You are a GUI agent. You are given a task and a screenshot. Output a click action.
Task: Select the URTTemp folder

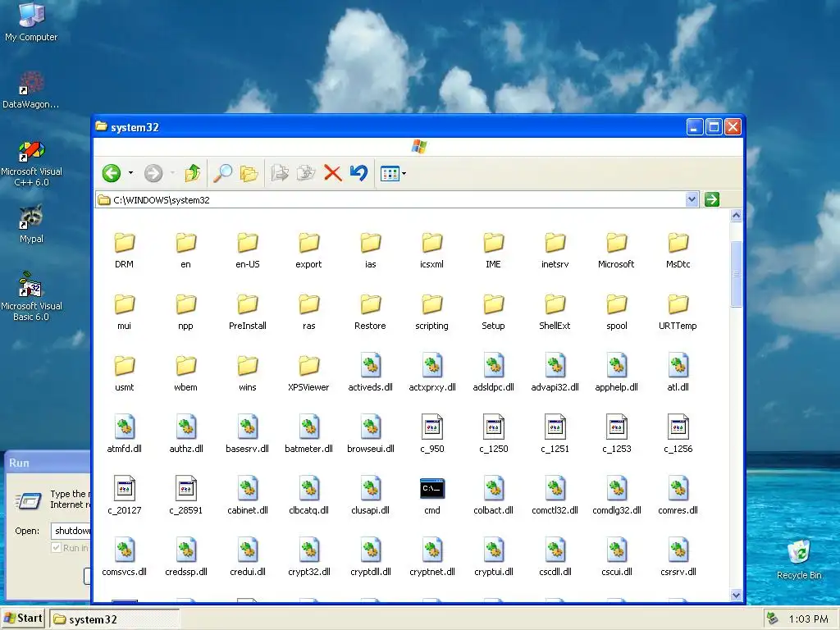pyautogui.click(x=678, y=312)
